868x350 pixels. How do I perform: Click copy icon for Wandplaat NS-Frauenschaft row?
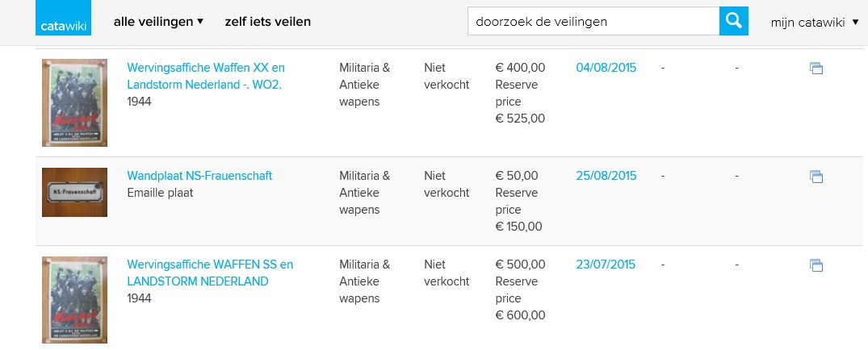click(816, 177)
